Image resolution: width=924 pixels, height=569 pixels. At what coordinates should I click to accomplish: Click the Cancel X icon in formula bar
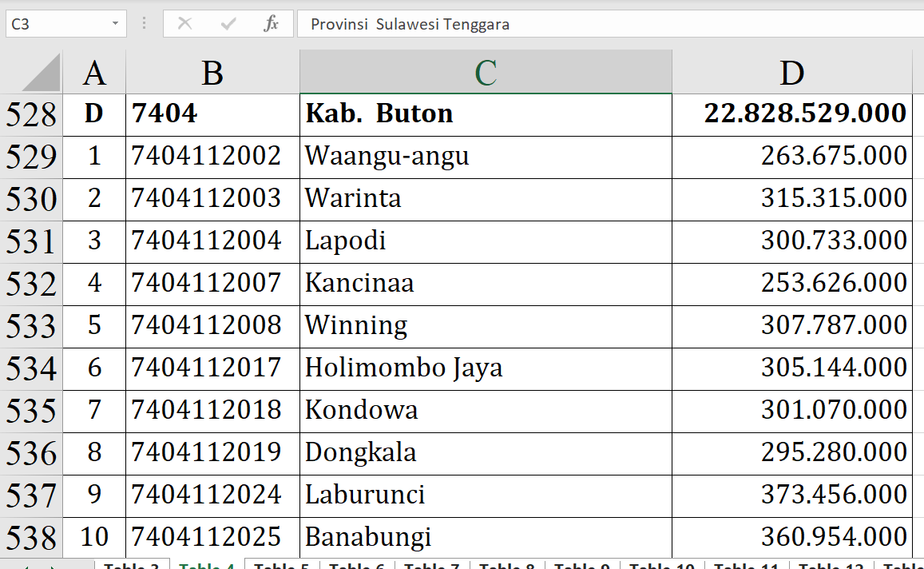coord(184,24)
